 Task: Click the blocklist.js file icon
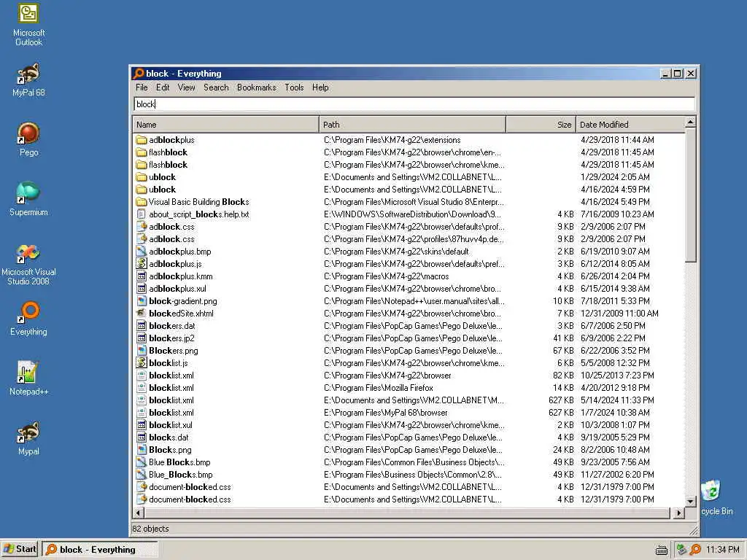tap(141, 363)
